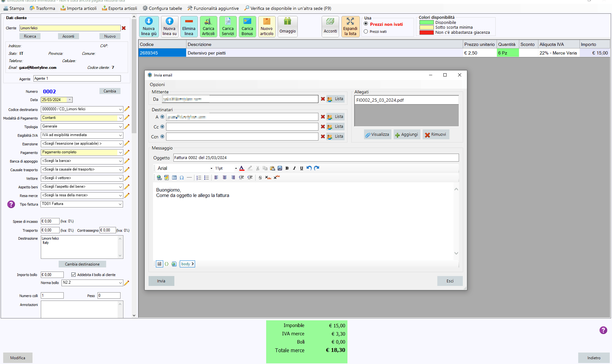Click the Cambia numero button
Image resolution: width=612 pixels, height=364 pixels.
coord(110,91)
